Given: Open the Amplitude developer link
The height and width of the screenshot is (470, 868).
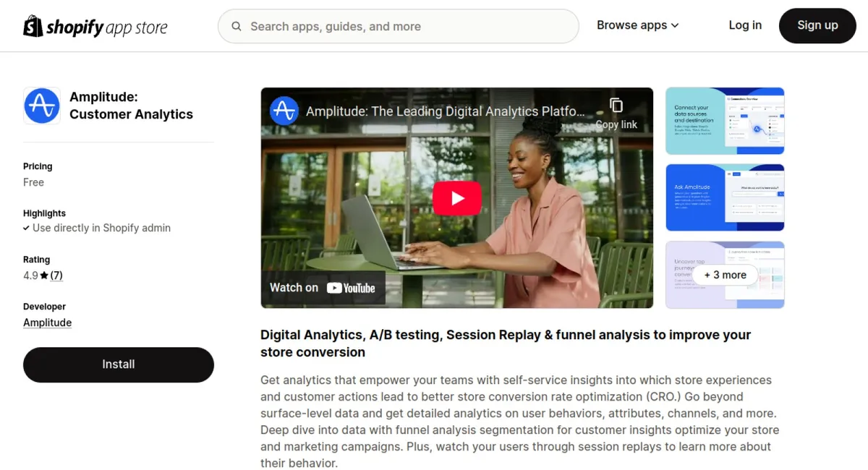Looking at the screenshot, I should [47, 322].
